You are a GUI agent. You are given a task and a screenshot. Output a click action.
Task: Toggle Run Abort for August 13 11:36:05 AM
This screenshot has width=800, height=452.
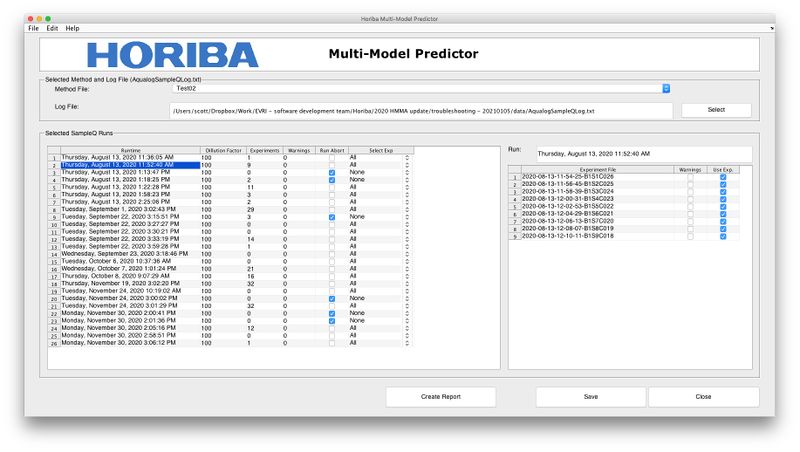[332, 158]
